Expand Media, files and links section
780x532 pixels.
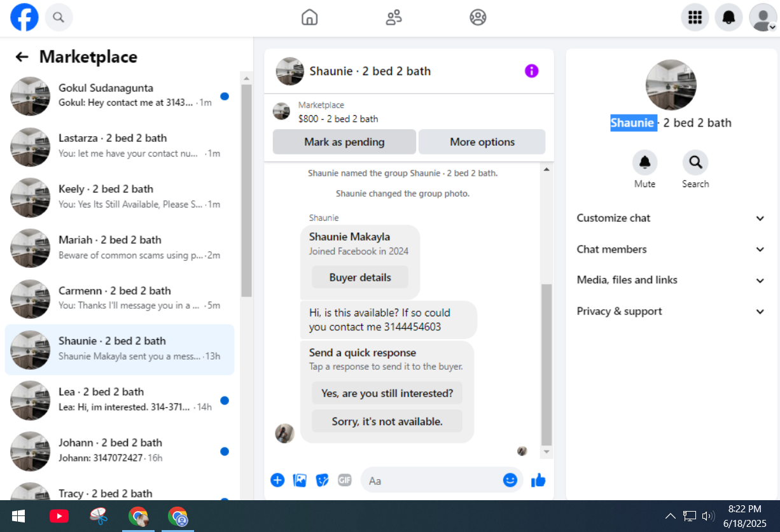click(671, 280)
